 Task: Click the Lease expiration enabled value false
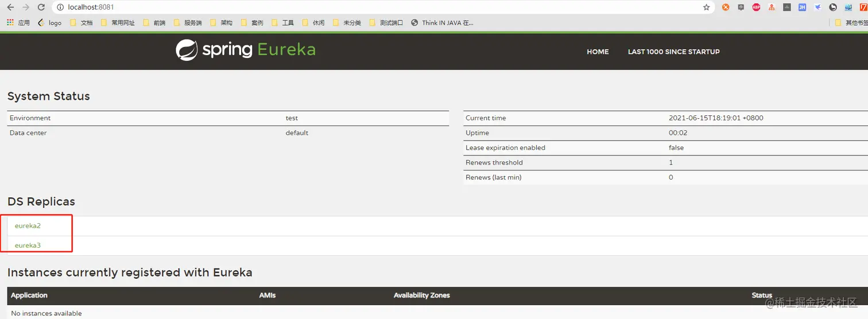(x=676, y=148)
